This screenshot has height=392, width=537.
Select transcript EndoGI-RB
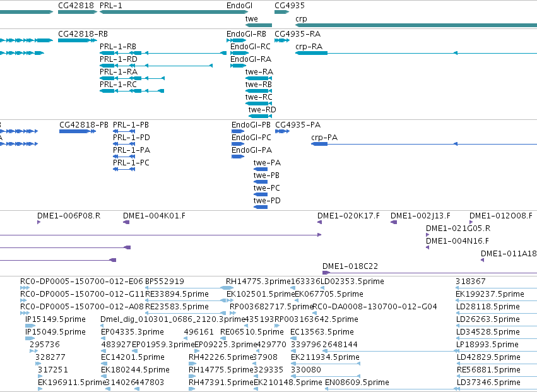[x=236, y=40]
